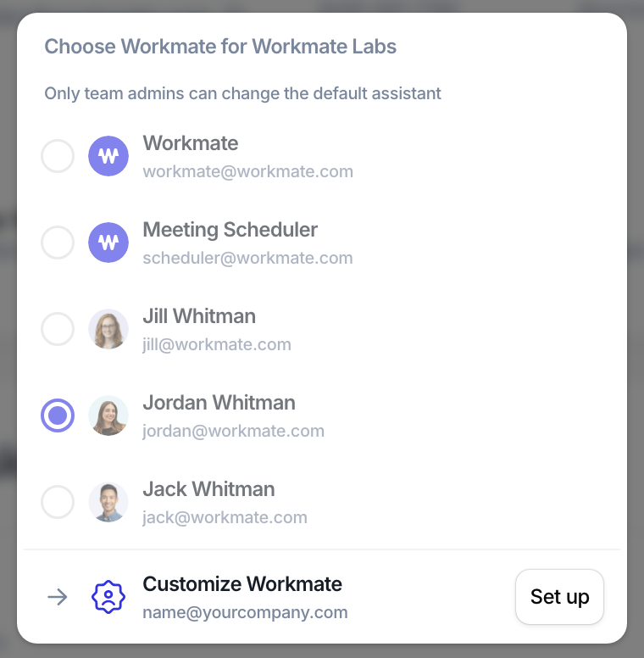The width and height of the screenshot is (644, 658).
Task: Click the Customize Workmate label
Action: [x=242, y=583]
